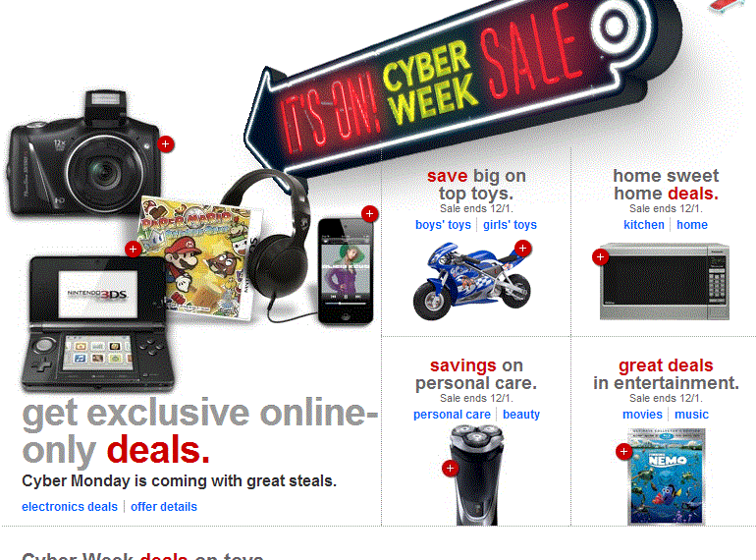
Task: Go to kitchen deals link
Action: tap(644, 225)
